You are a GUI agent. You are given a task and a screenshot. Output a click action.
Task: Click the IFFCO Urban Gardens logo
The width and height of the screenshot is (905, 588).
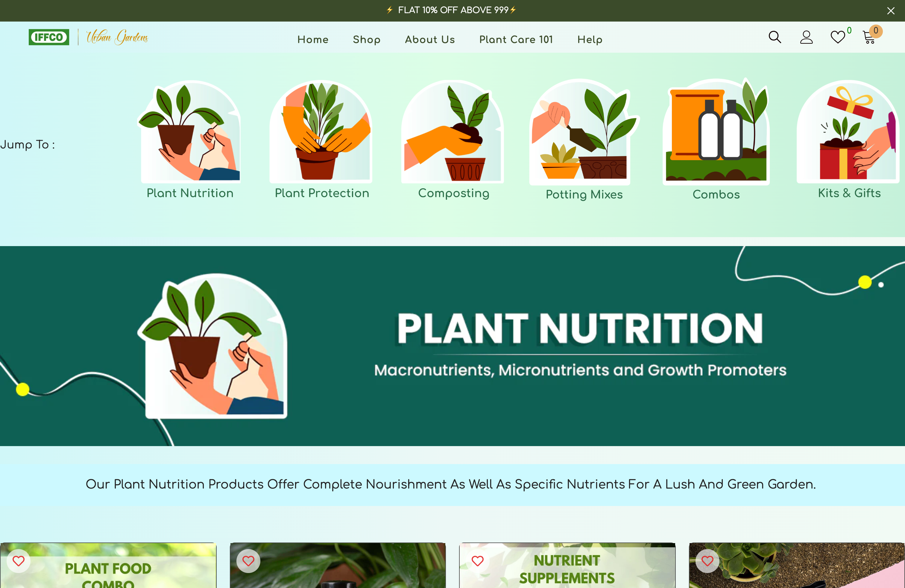point(89,37)
